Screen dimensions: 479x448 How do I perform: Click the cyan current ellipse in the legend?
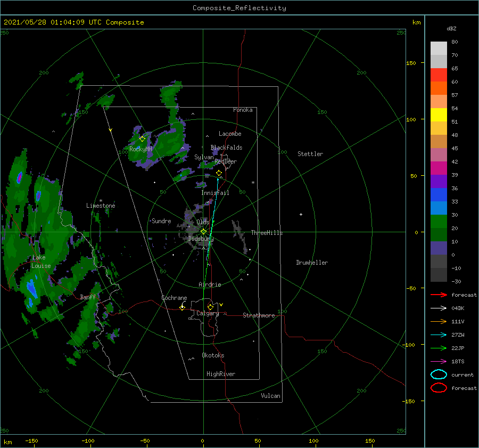pyautogui.click(x=439, y=374)
